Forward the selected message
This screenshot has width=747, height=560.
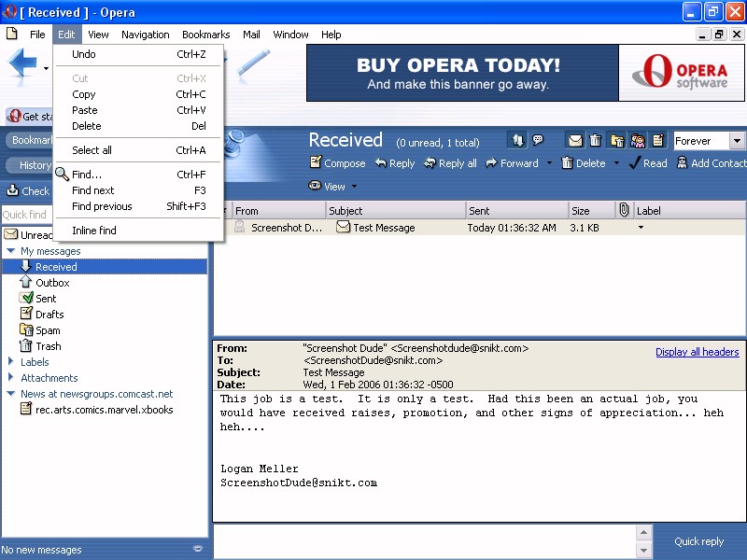tap(512, 163)
